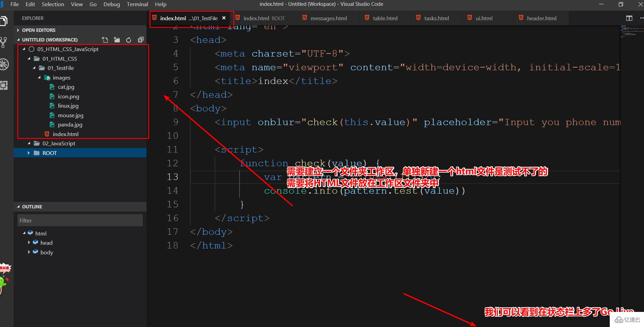Open panda.jpg in the explorer

click(70, 125)
